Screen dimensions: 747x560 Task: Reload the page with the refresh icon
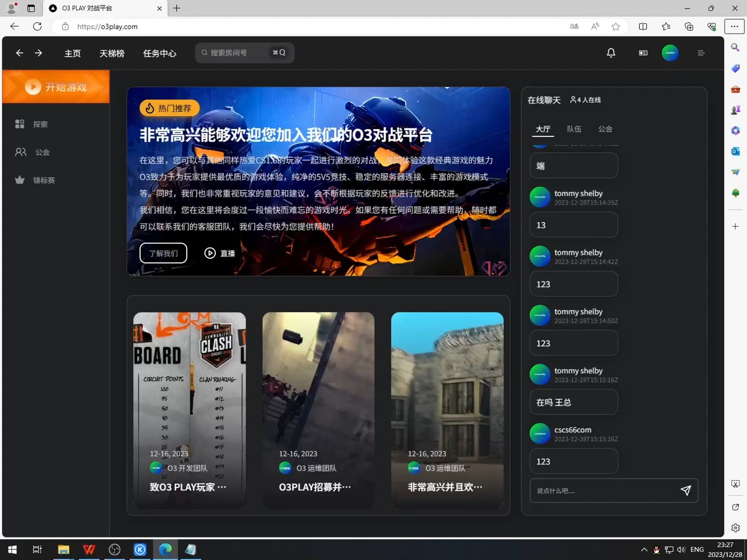(x=37, y=26)
